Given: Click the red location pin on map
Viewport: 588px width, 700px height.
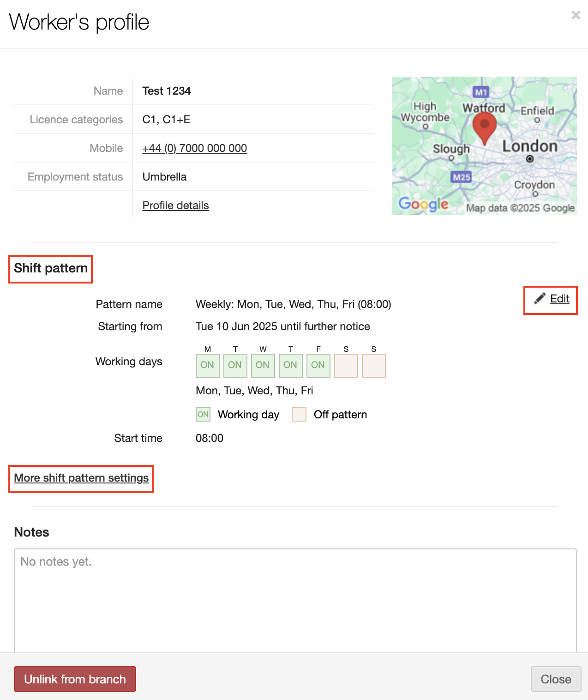Looking at the screenshot, I should (x=484, y=127).
